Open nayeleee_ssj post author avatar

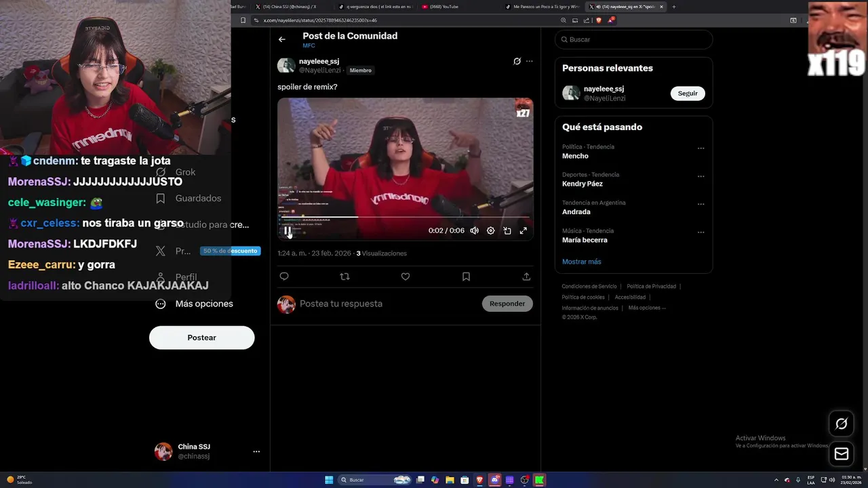click(286, 66)
